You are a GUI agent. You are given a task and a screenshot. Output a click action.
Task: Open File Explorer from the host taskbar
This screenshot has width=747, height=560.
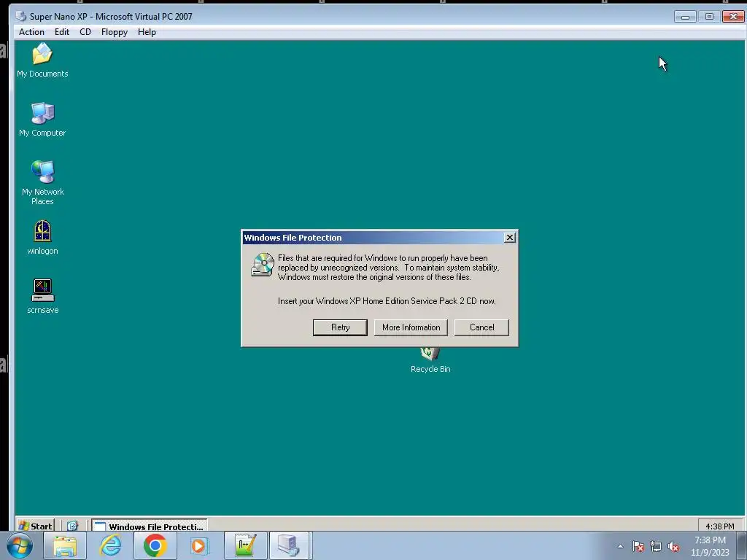(65, 545)
